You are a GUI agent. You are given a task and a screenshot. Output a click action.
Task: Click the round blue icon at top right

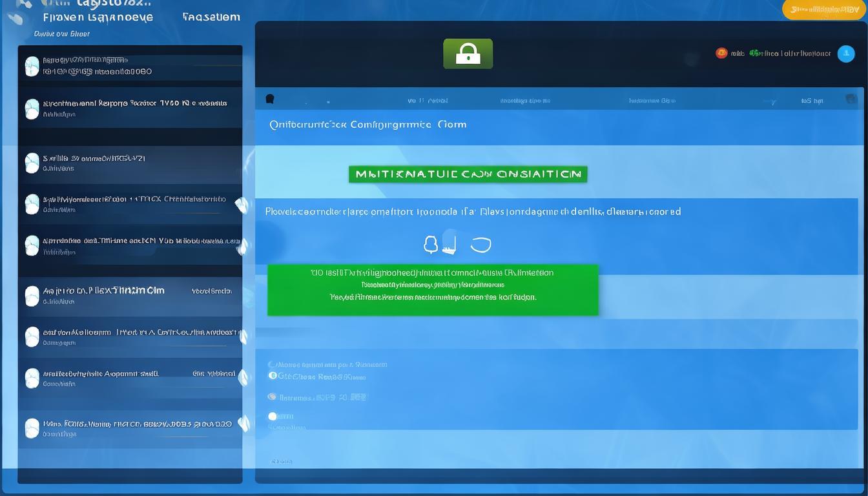pos(845,54)
